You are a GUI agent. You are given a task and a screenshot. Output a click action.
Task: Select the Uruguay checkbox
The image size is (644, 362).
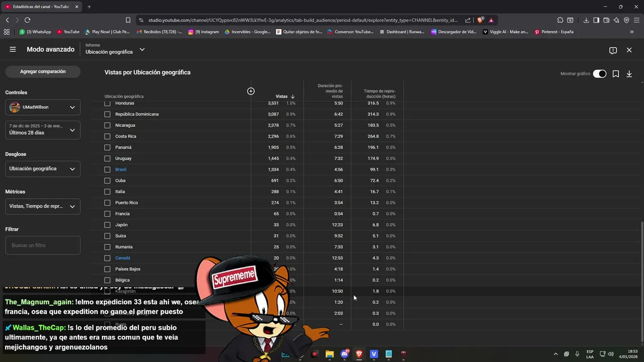pyautogui.click(x=107, y=158)
